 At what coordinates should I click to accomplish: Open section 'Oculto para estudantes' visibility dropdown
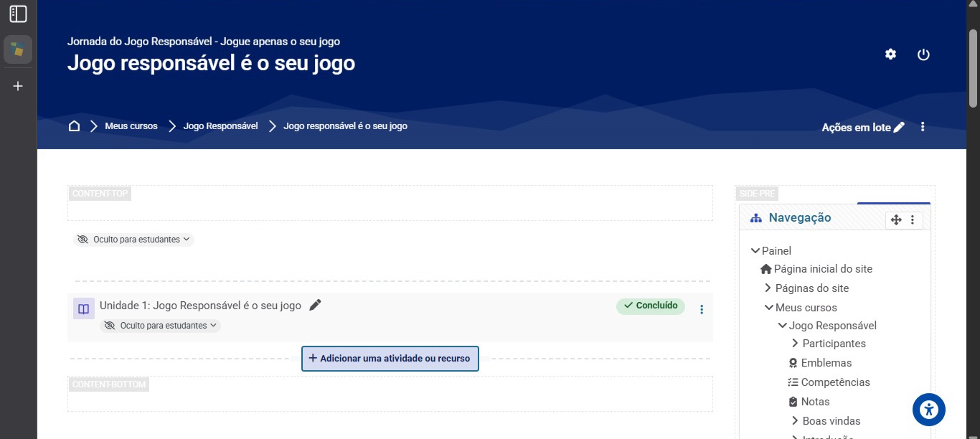click(133, 240)
